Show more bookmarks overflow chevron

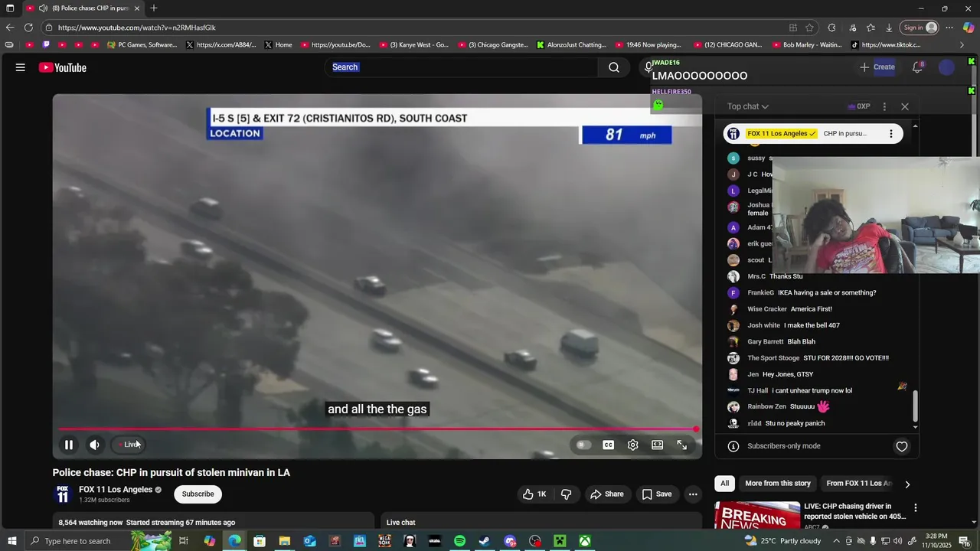[x=962, y=45]
